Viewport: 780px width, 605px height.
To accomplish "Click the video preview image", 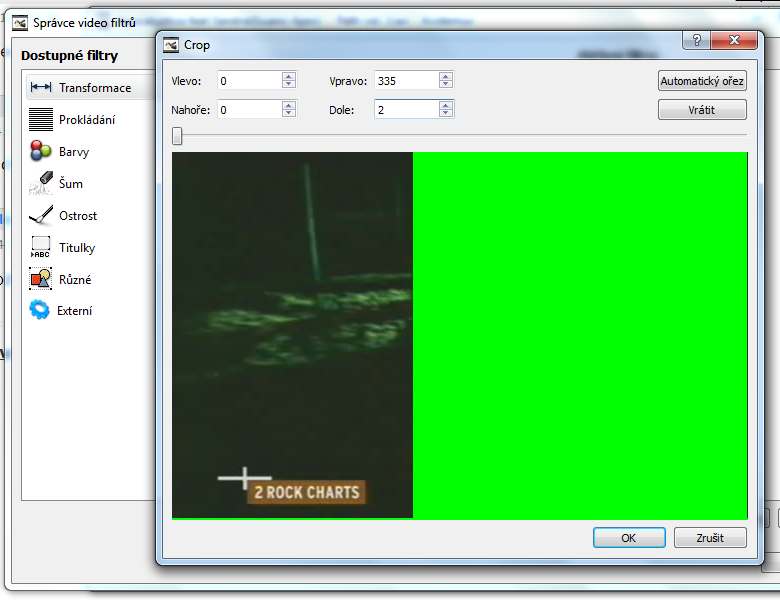I will coord(292,335).
